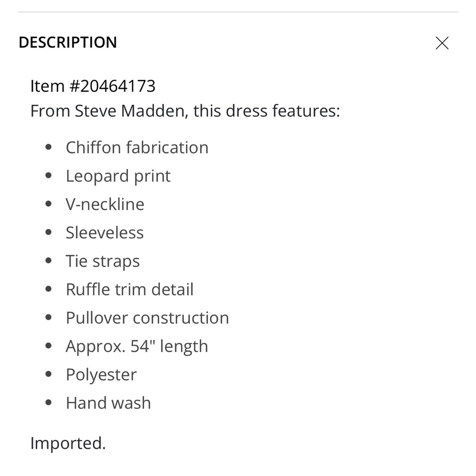Click the bullet dot beside Hand wash
476x476 pixels.
tap(49, 403)
